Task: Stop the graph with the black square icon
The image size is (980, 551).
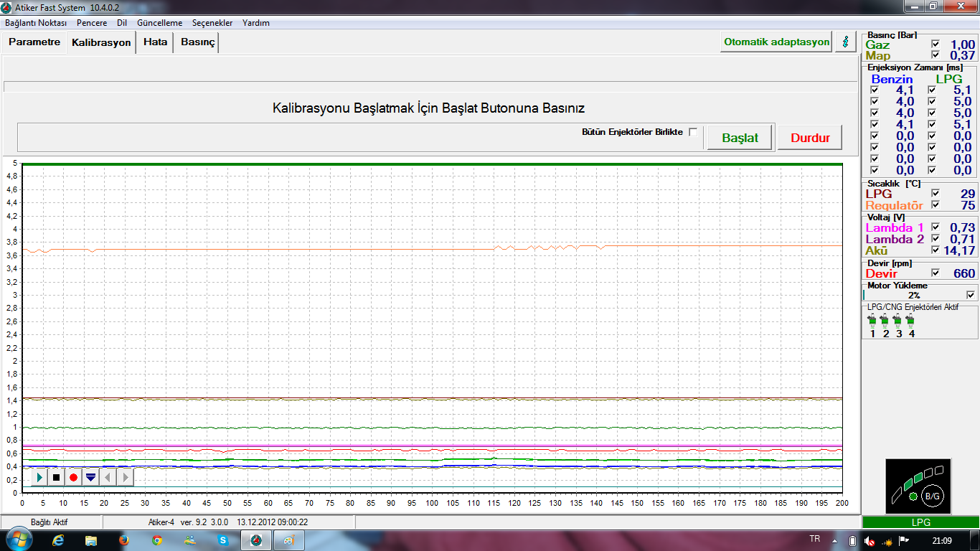Action: [x=57, y=477]
